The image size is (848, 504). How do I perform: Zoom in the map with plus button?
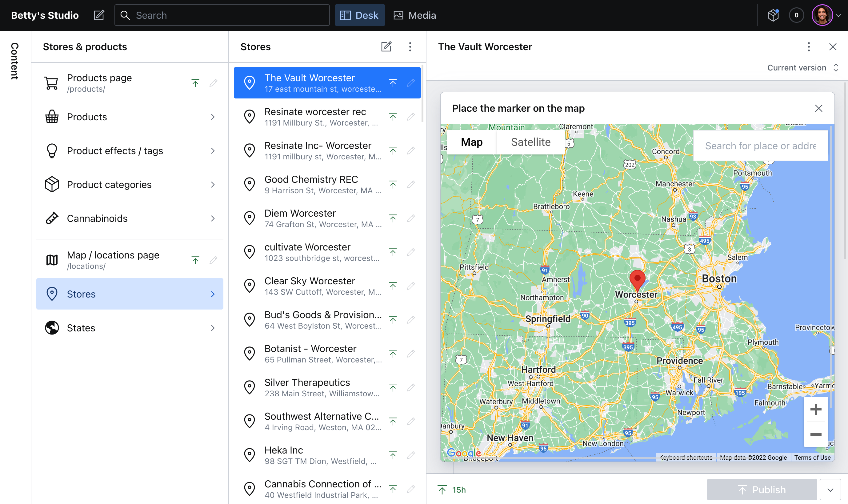click(x=815, y=409)
